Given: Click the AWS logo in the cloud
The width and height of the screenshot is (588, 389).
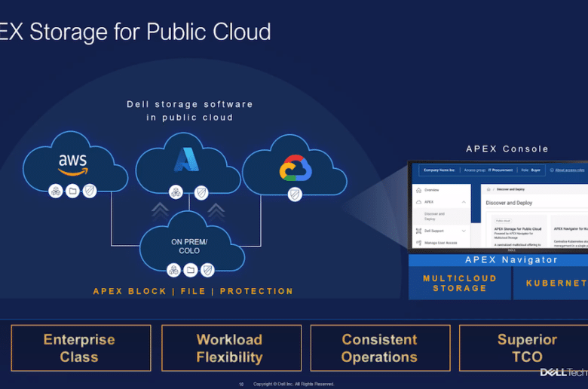Looking at the screenshot, I should tap(73, 164).
